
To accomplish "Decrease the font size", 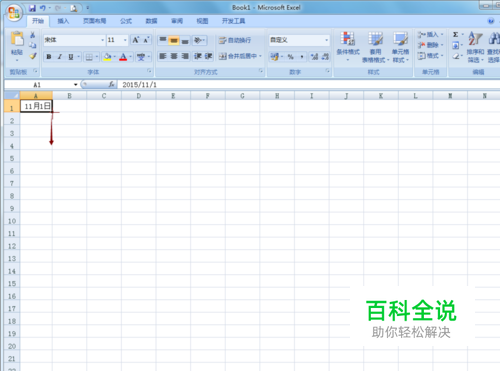I will (146, 40).
